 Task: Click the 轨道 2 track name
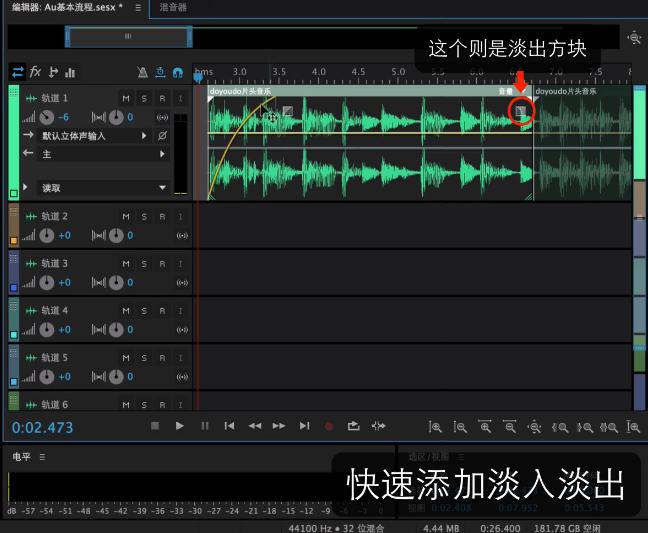coord(55,216)
